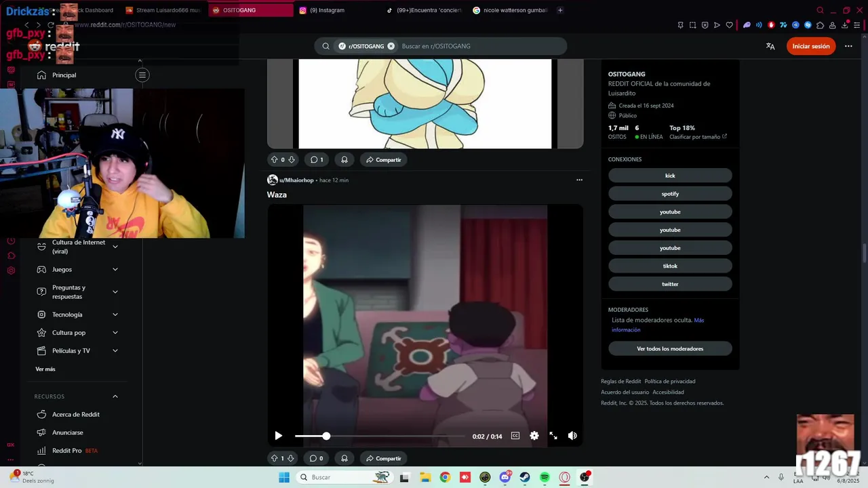This screenshot has height=488, width=868.
Task: Open Reglas de Reddit link
Action: [x=620, y=382]
